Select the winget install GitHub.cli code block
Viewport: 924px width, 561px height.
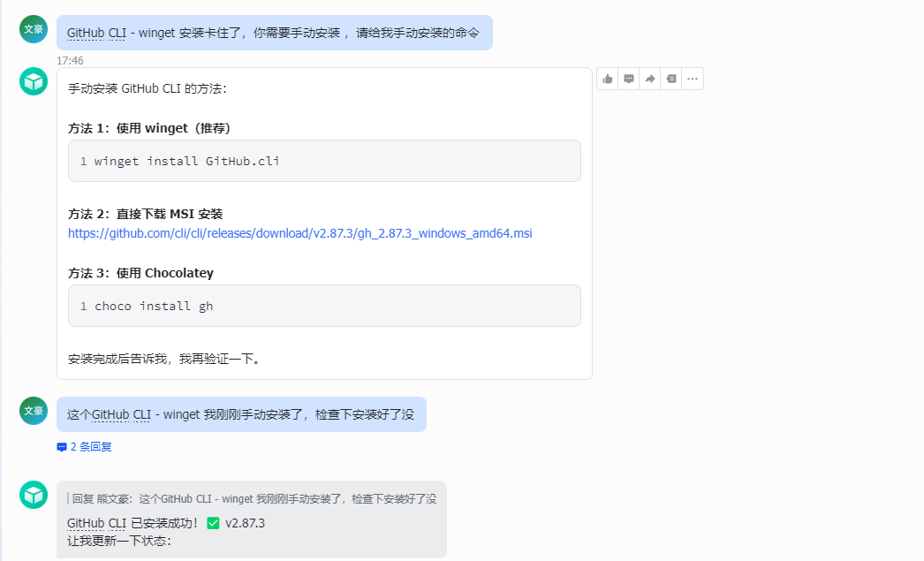[324, 161]
